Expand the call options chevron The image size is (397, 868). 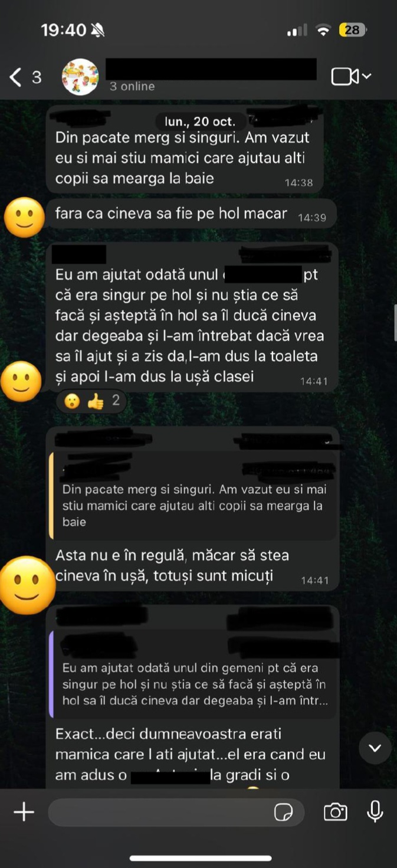coord(366,76)
